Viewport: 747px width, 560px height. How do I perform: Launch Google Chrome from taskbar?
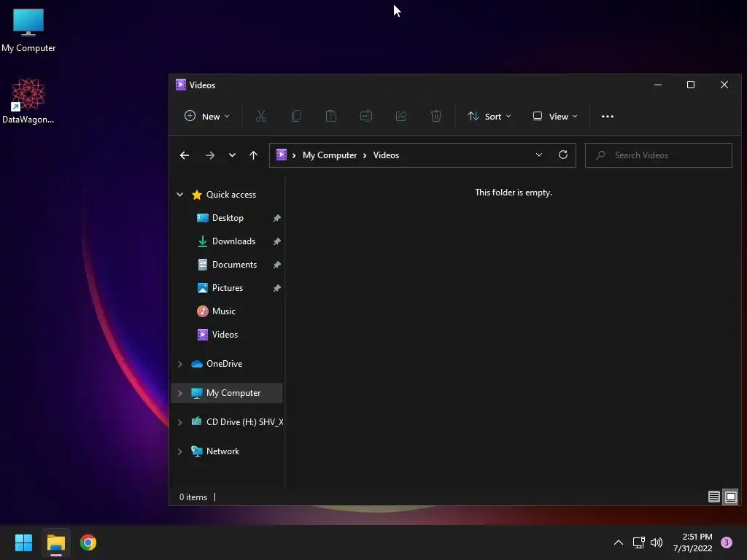88,542
